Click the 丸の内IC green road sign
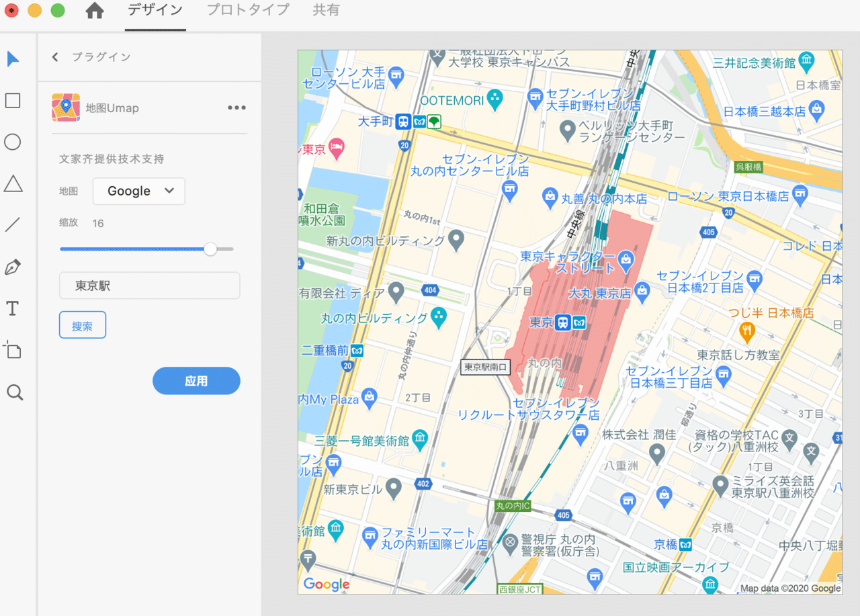Image resolution: width=860 pixels, height=616 pixels. [513, 504]
